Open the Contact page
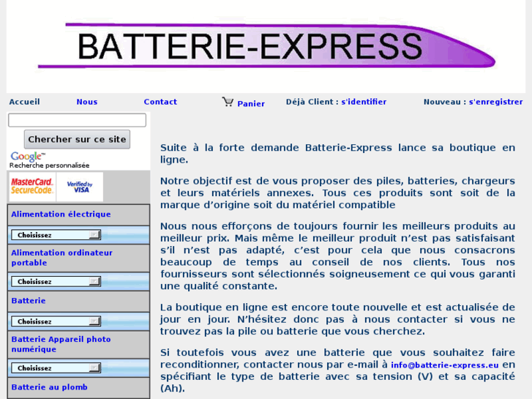 [160, 102]
